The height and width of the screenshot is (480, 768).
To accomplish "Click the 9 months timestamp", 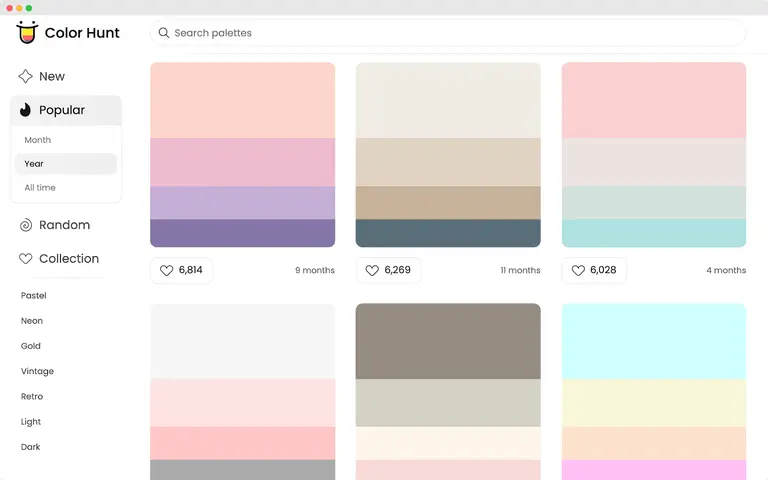I will (x=315, y=270).
